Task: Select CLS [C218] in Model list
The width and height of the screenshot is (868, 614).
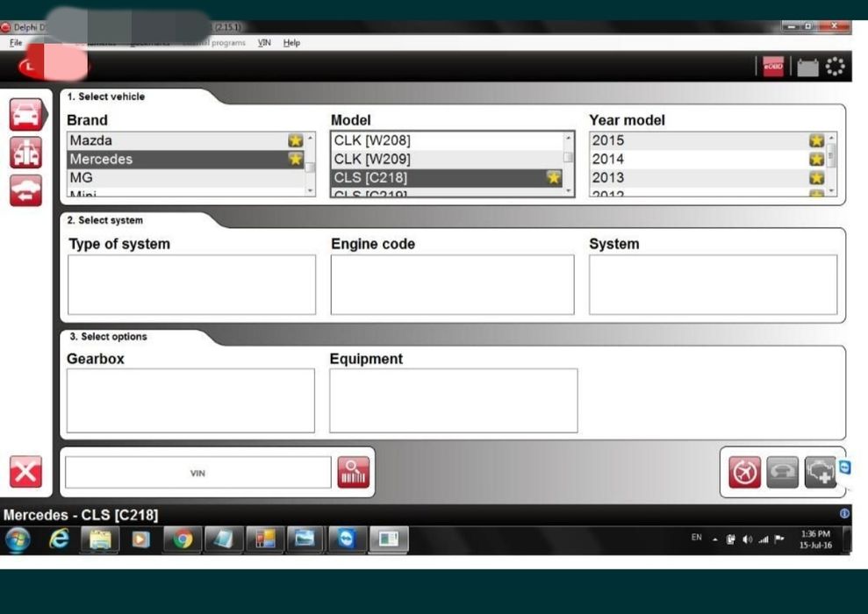Action: pos(447,177)
